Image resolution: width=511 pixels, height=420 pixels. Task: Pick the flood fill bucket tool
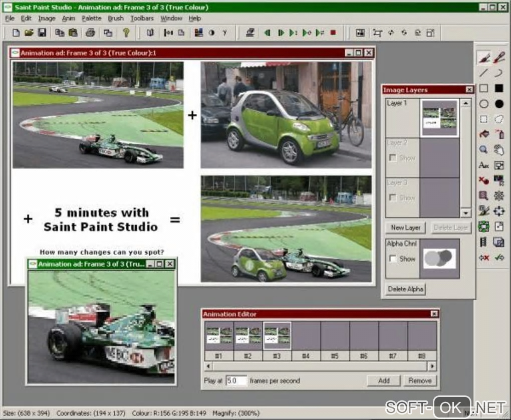484,134
